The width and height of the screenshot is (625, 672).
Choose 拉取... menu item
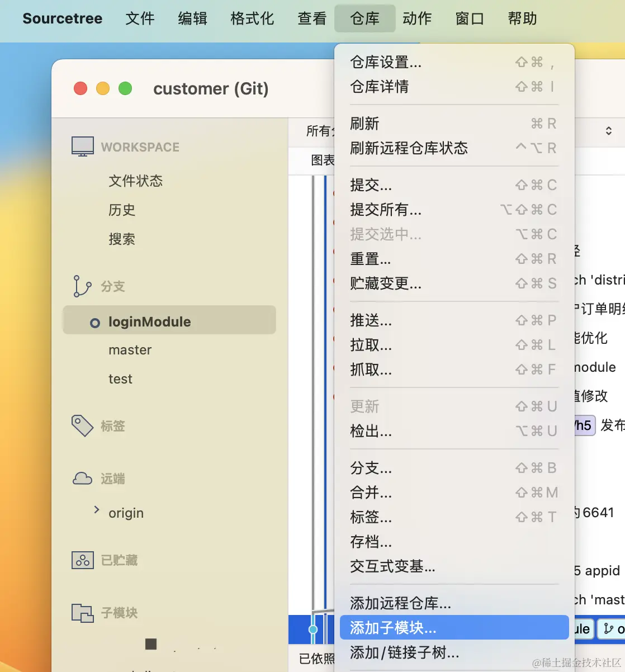[454, 345]
